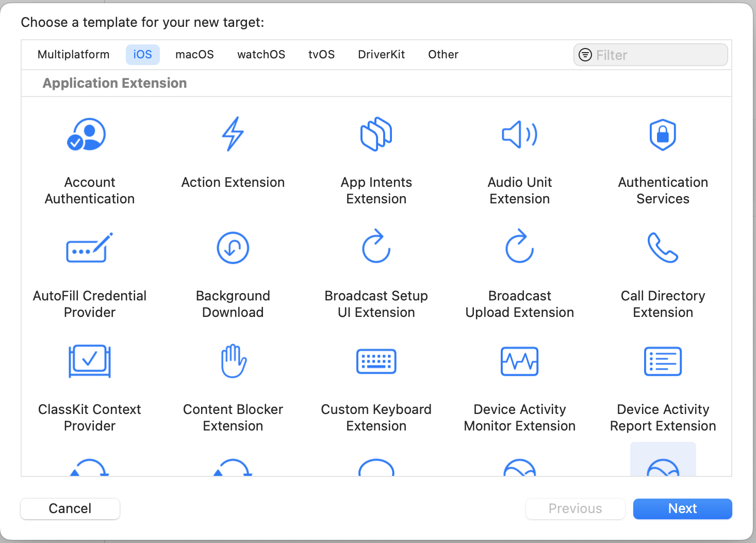Screen dimensions: 756x543
Task: Select the ClassKit Context Provider icon
Action: (x=90, y=361)
